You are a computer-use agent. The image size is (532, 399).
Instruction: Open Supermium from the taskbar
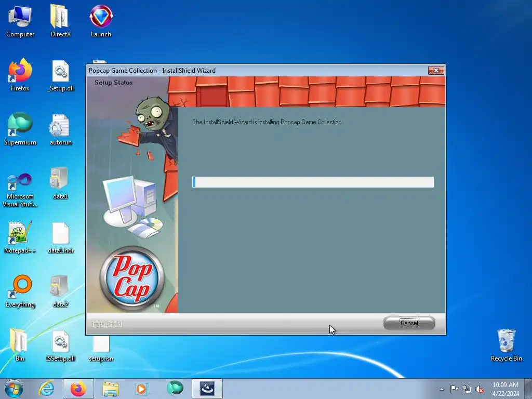[x=175, y=389]
